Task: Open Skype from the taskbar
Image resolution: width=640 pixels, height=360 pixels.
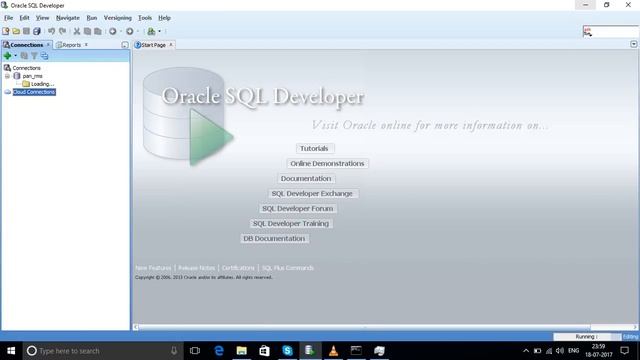Action: (287, 351)
